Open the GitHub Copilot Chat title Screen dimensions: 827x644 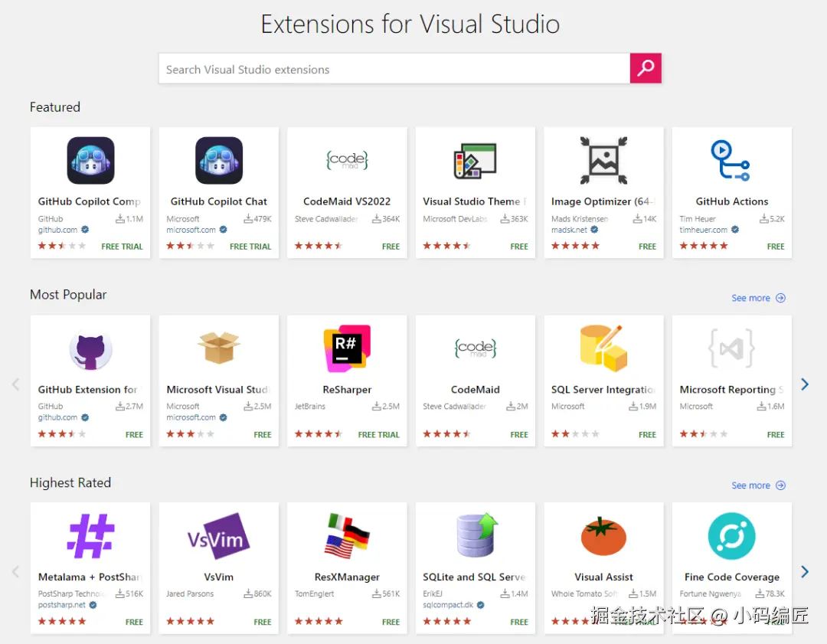click(x=219, y=201)
